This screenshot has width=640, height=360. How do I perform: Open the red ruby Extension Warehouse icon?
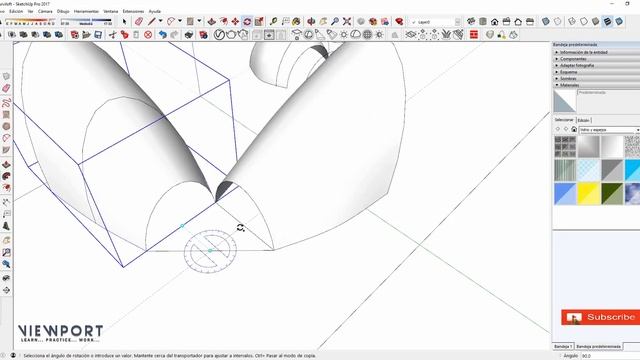point(399,22)
